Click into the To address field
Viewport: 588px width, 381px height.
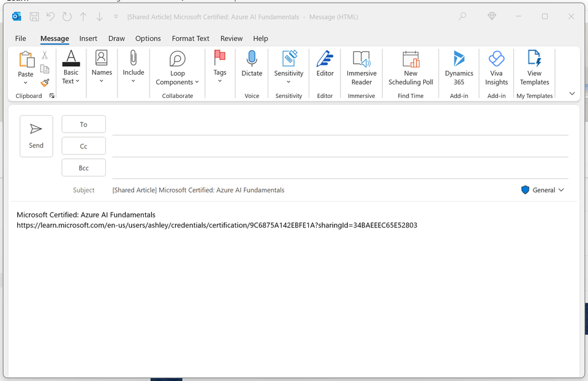click(x=340, y=126)
